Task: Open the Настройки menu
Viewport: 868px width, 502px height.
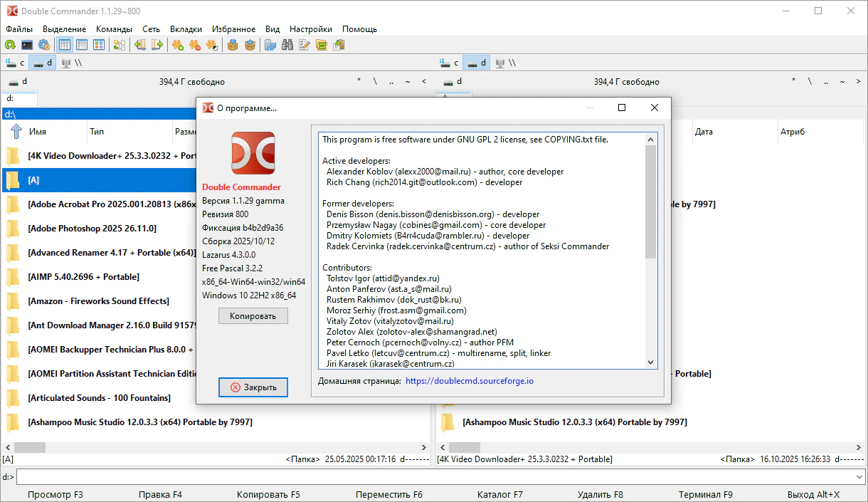Action: click(x=310, y=29)
